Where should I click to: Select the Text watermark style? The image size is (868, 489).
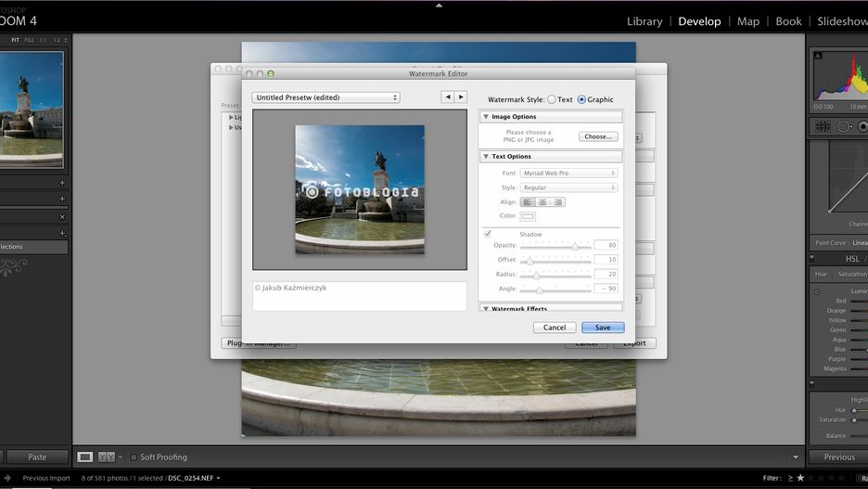(553, 99)
